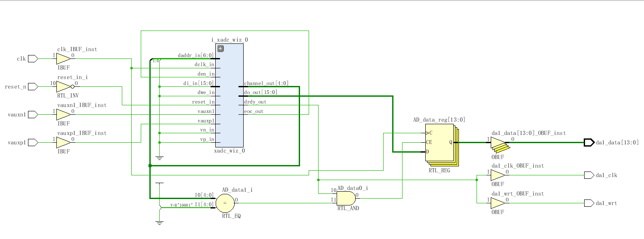Click the reset_in pin label
Image resolution: width=644 pixels, height=239 pixels.
pyautogui.click(x=203, y=102)
